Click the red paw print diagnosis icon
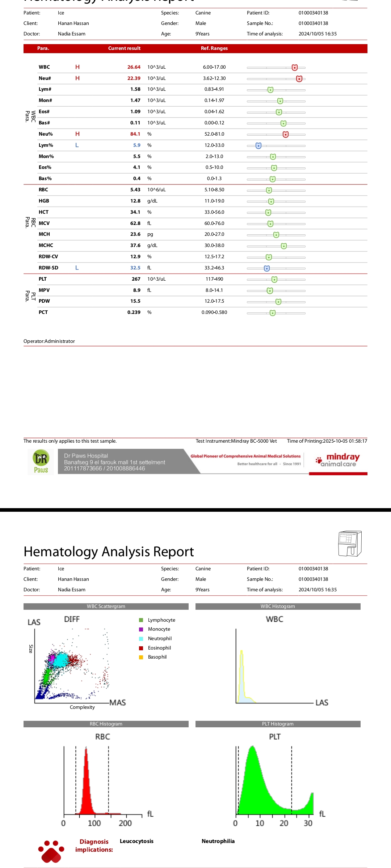 click(x=51, y=851)
